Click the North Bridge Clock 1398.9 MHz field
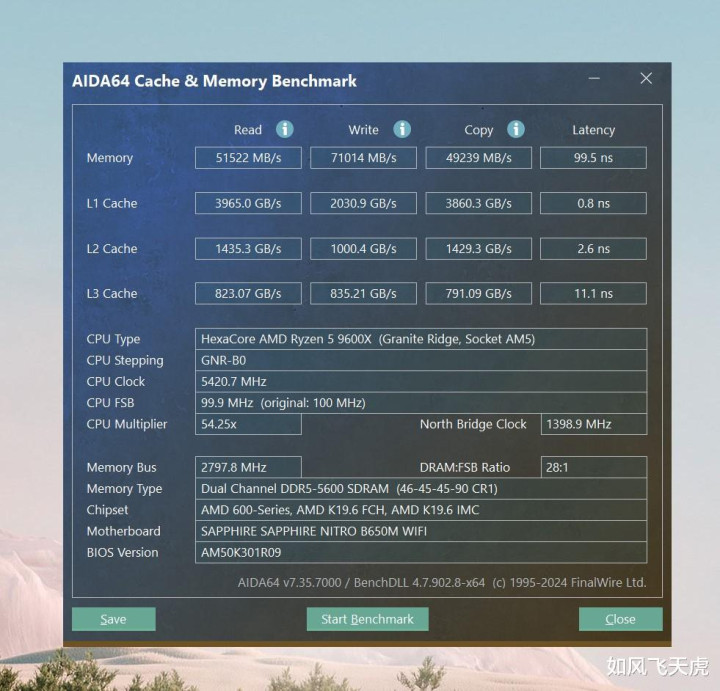This screenshot has width=720, height=691. [594, 424]
